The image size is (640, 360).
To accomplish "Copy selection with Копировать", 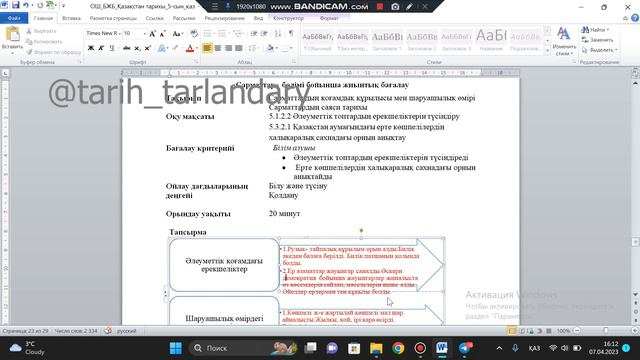I will coord(44,42).
